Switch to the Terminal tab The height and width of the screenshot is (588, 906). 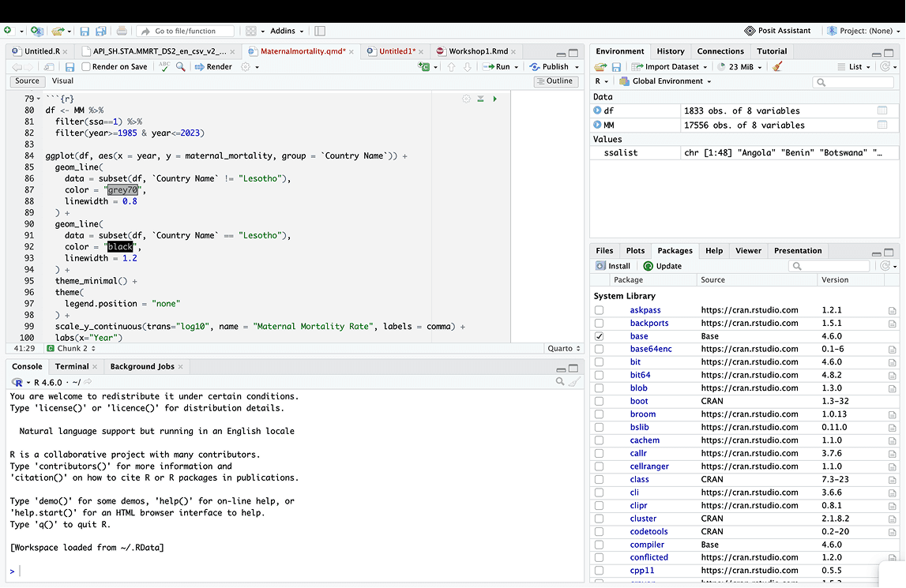72,367
